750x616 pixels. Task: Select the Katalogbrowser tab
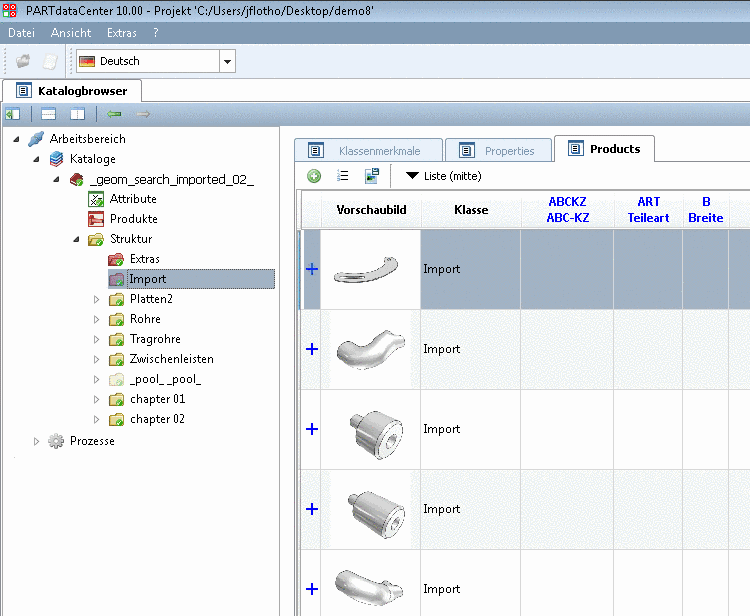pyautogui.click(x=72, y=91)
